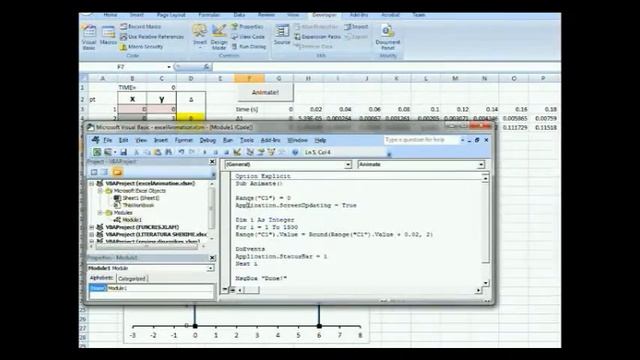Screen dimensions: 640x360
Task: Open the Tools menu in VBA editor
Action: (247, 140)
